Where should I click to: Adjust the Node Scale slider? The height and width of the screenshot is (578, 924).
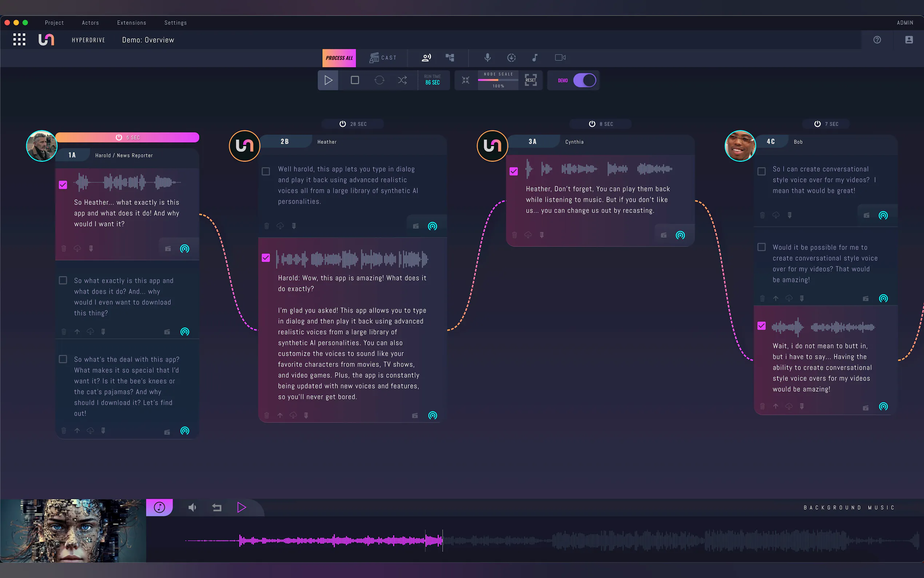point(498,80)
